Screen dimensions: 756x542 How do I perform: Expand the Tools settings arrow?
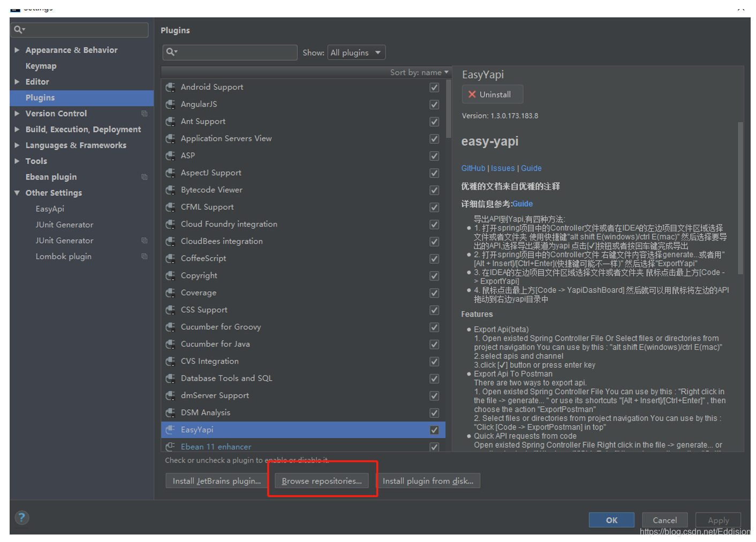[x=17, y=161]
